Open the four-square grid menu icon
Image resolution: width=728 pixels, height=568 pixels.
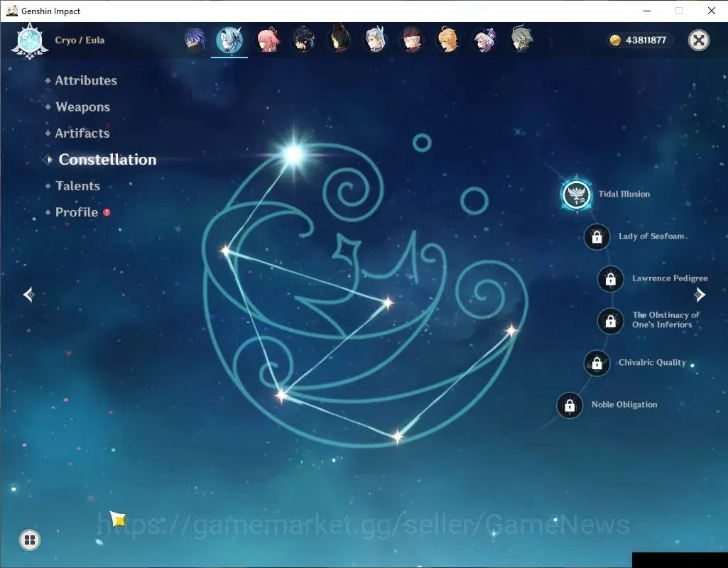pyautogui.click(x=30, y=540)
